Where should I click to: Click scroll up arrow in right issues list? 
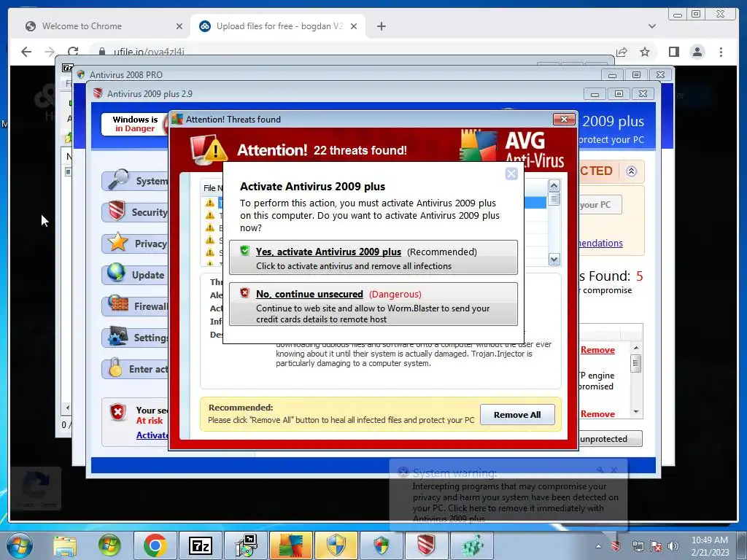[636, 348]
